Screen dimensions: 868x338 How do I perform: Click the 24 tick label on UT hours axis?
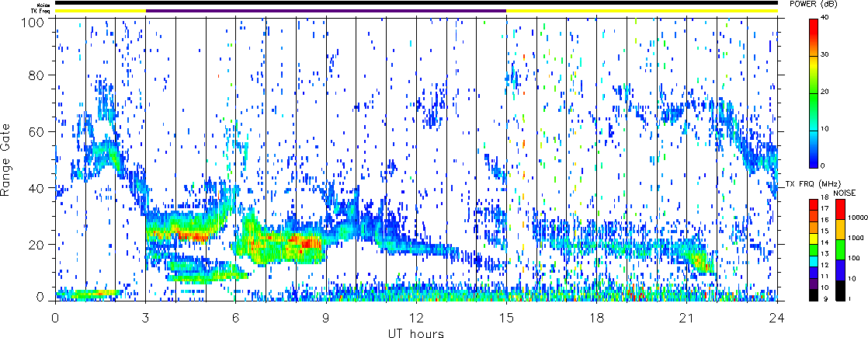pyautogui.click(x=777, y=318)
